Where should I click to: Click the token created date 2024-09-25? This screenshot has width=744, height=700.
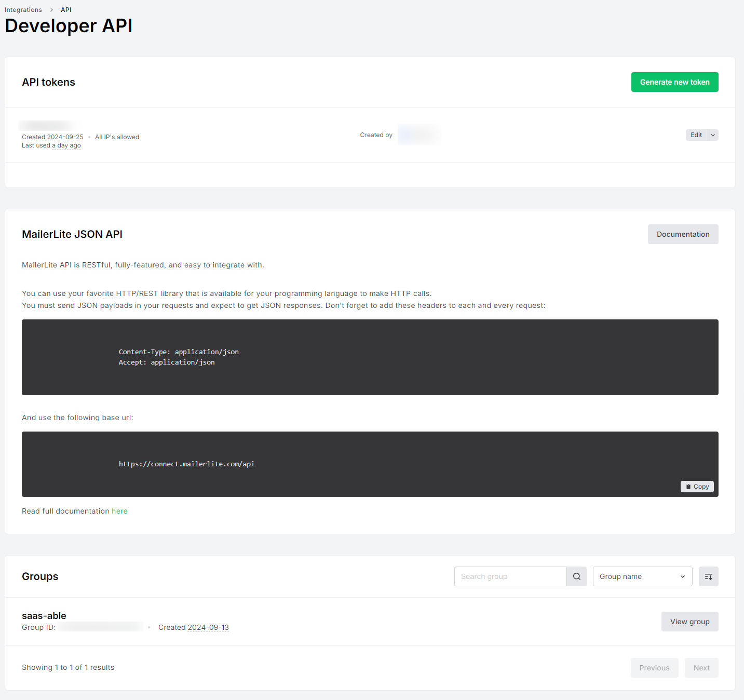coord(65,137)
